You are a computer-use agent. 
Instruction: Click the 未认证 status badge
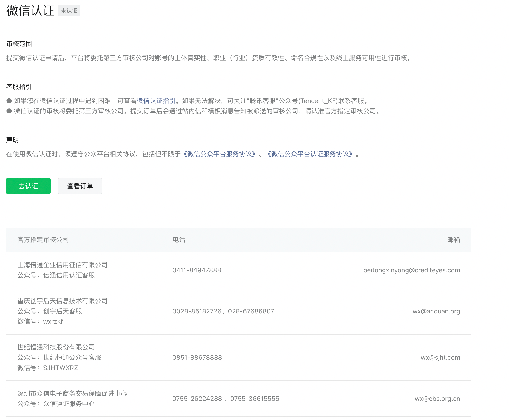click(x=69, y=11)
